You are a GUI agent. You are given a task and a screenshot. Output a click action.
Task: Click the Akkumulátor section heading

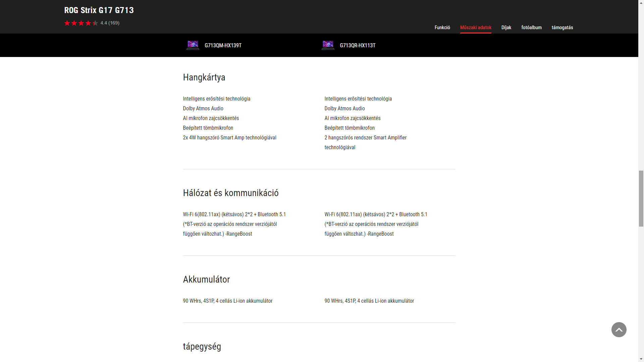(206, 280)
